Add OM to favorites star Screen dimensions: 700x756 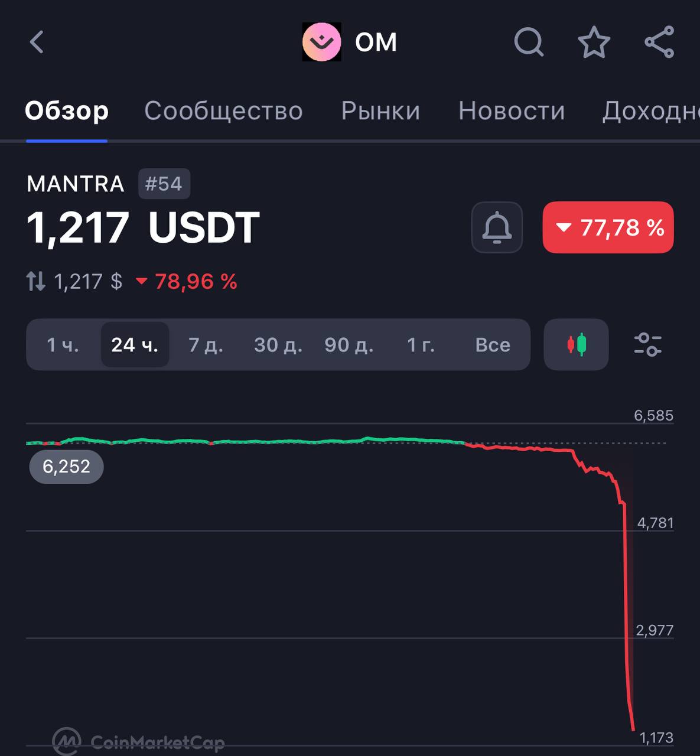[594, 42]
